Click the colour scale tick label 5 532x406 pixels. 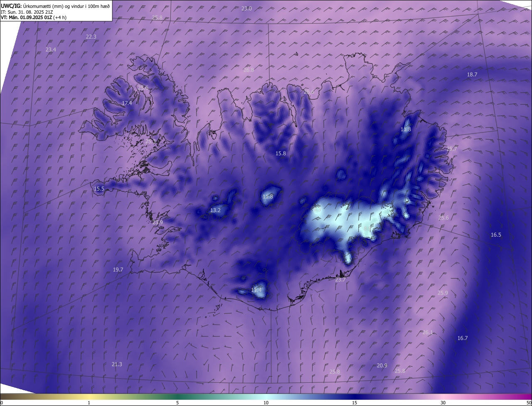pyautogui.click(x=177, y=403)
